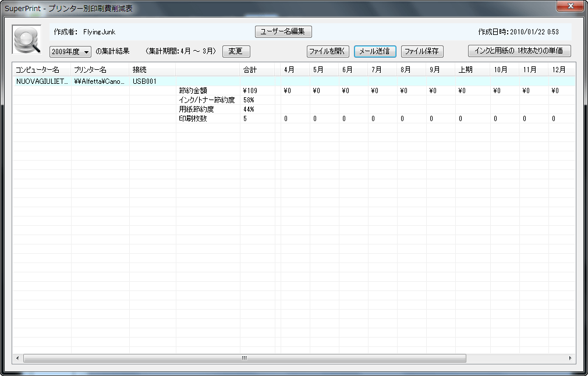
Task: Click the ユーザー名編集 button
Action: coord(283,31)
